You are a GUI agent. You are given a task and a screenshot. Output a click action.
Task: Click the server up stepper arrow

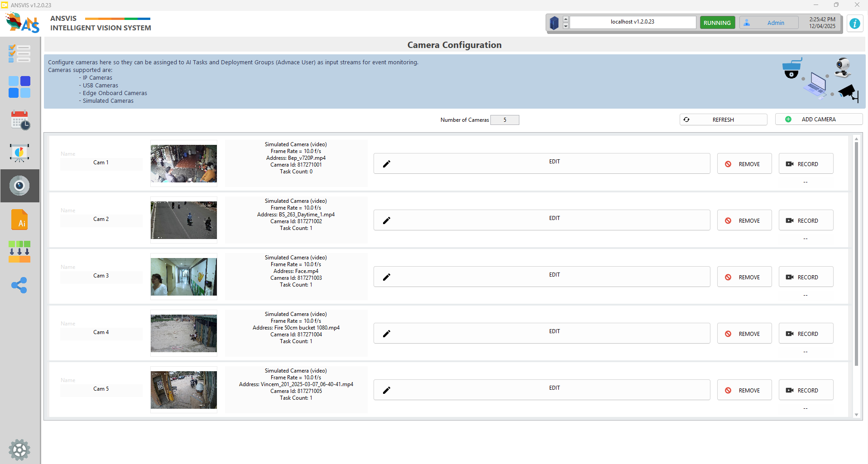(566, 19)
